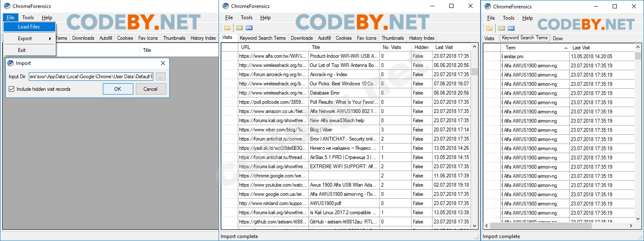644x241 pixels.
Task: Open the File menu in the left window
Action: pyautogui.click(x=10, y=17)
